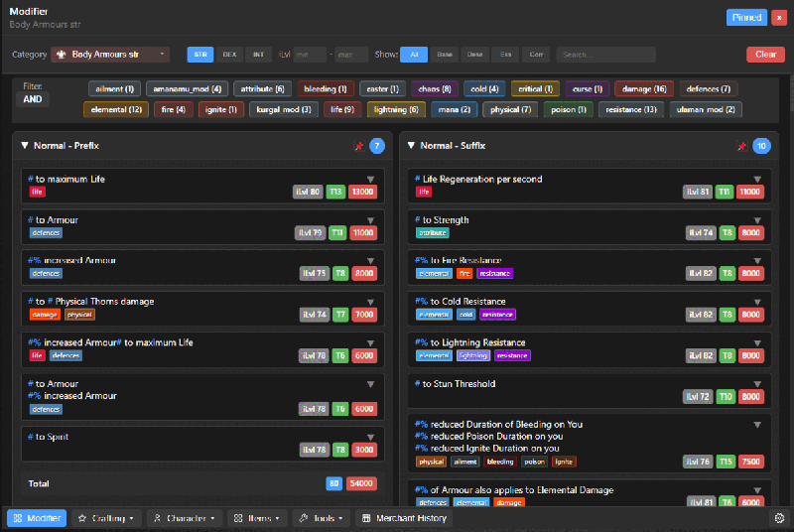Click the prefix count badge 7

(x=377, y=146)
